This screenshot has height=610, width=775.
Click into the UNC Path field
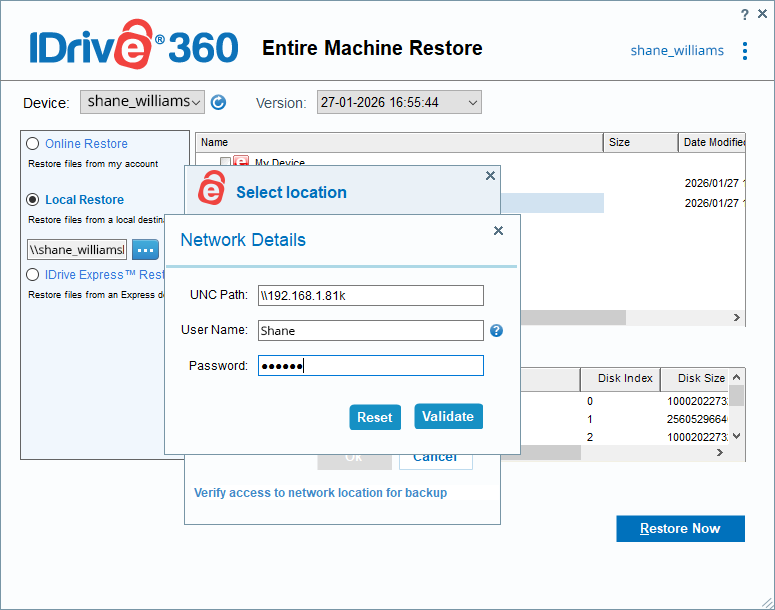click(370, 295)
